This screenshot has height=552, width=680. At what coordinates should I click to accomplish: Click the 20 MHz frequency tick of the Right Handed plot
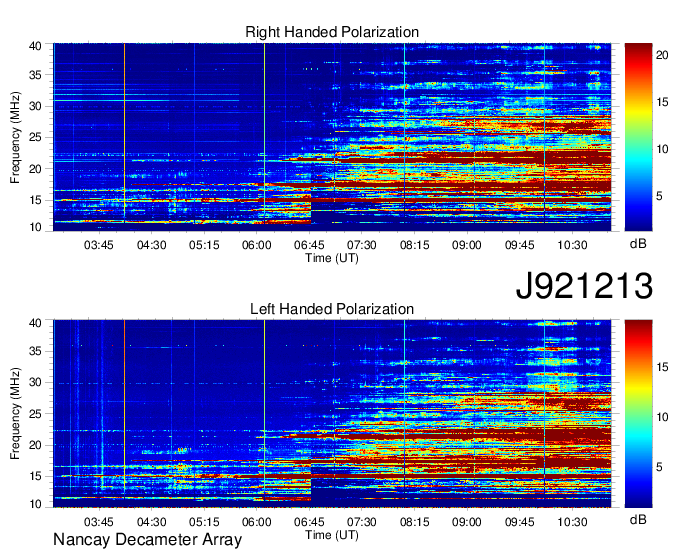(35, 169)
